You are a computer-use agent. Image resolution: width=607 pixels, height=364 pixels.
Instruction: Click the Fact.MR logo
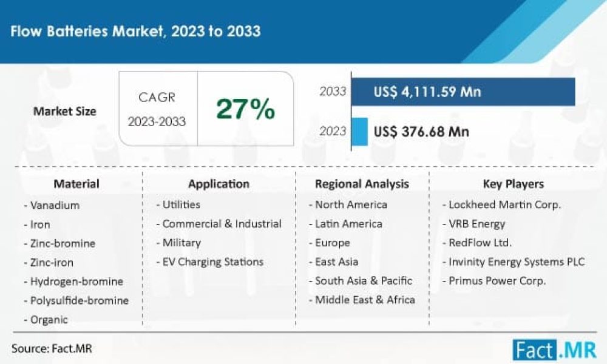[x=554, y=350]
